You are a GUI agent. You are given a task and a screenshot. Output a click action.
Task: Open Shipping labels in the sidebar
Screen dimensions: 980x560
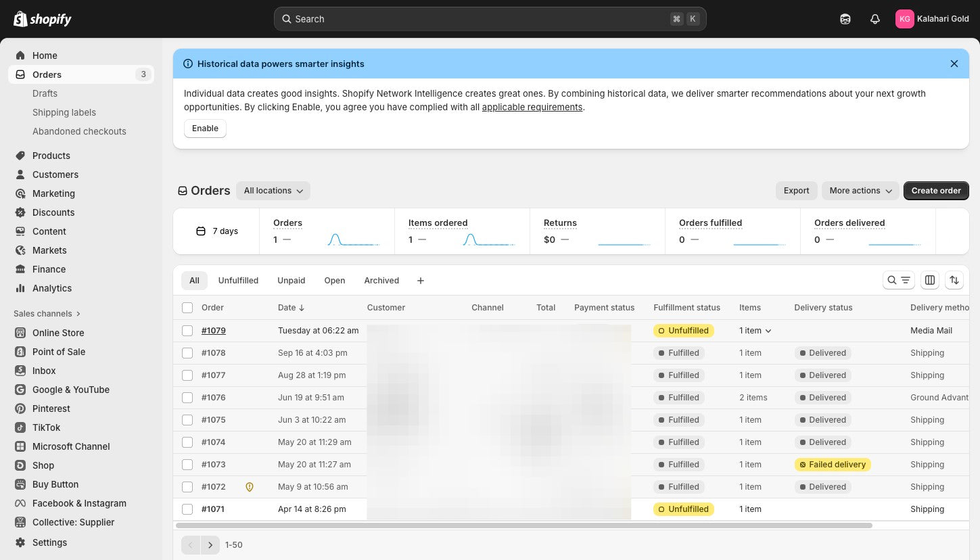[64, 112]
